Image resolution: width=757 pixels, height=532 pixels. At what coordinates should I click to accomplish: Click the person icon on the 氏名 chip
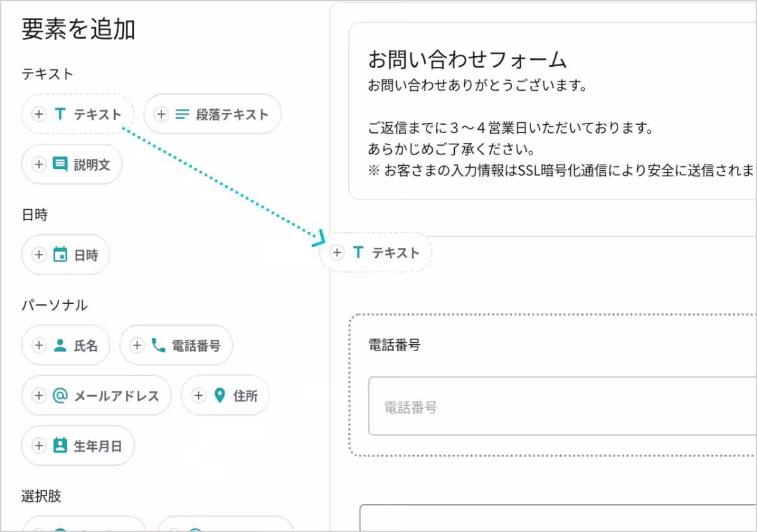59,345
